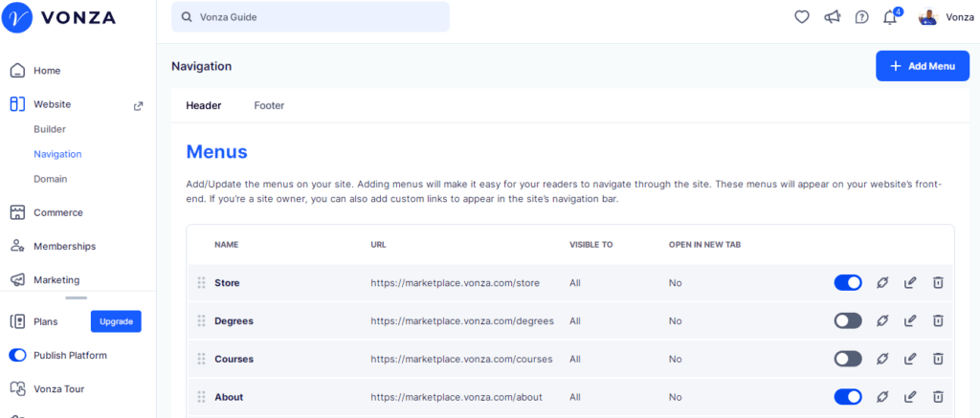Open the favorites heart icon
Image resolution: width=980 pixels, height=418 pixels.
point(802,17)
